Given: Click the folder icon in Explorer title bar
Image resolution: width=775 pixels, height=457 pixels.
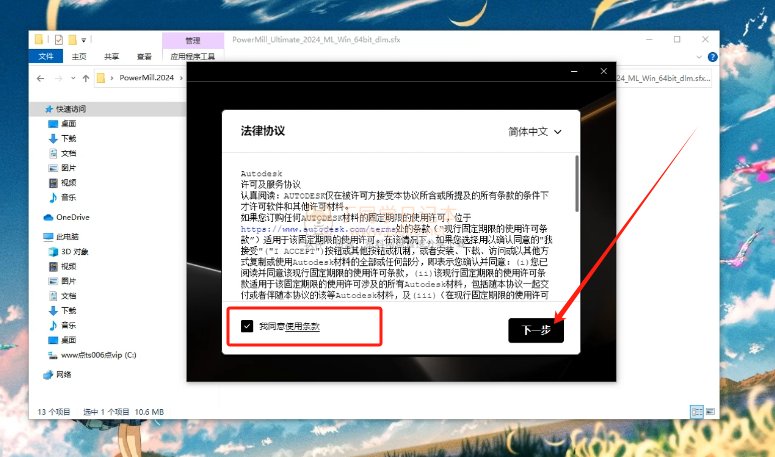Looking at the screenshot, I should tap(39, 39).
